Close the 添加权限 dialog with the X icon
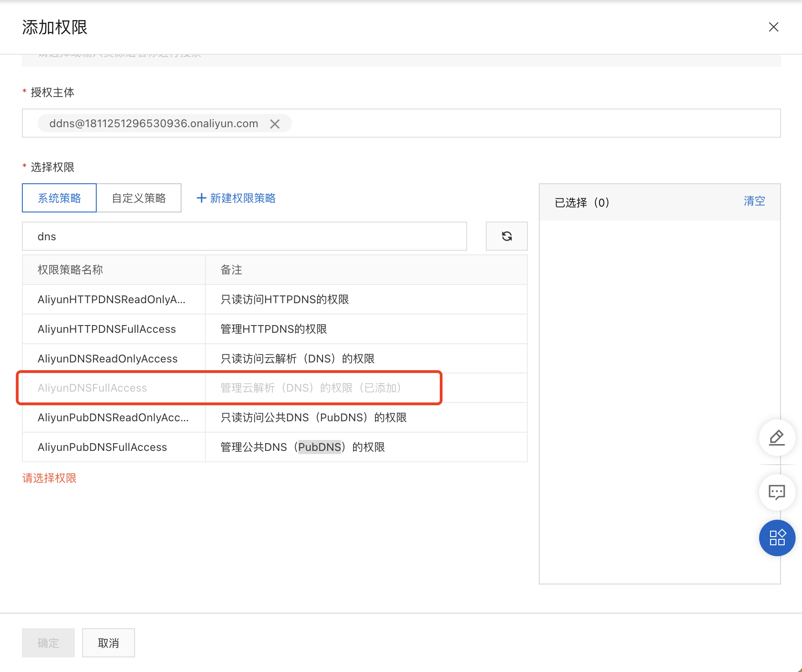The height and width of the screenshot is (672, 802). pos(773,27)
